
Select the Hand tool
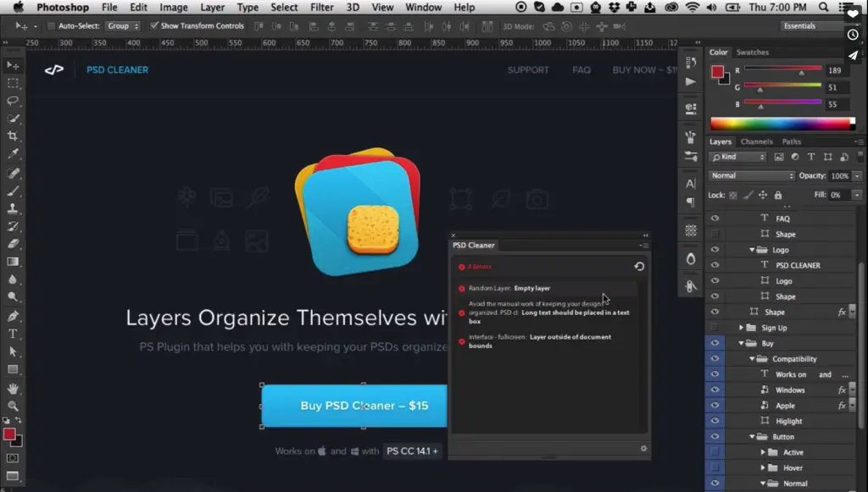tap(13, 389)
